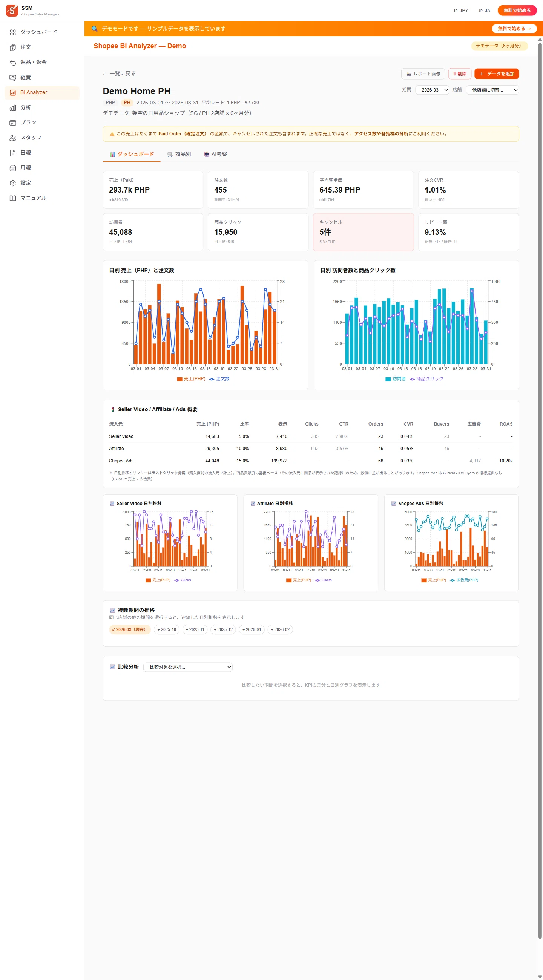The height and width of the screenshot is (980, 543).
Task: Open スタッフ menu item in sidebar
Action: pyautogui.click(x=42, y=138)
